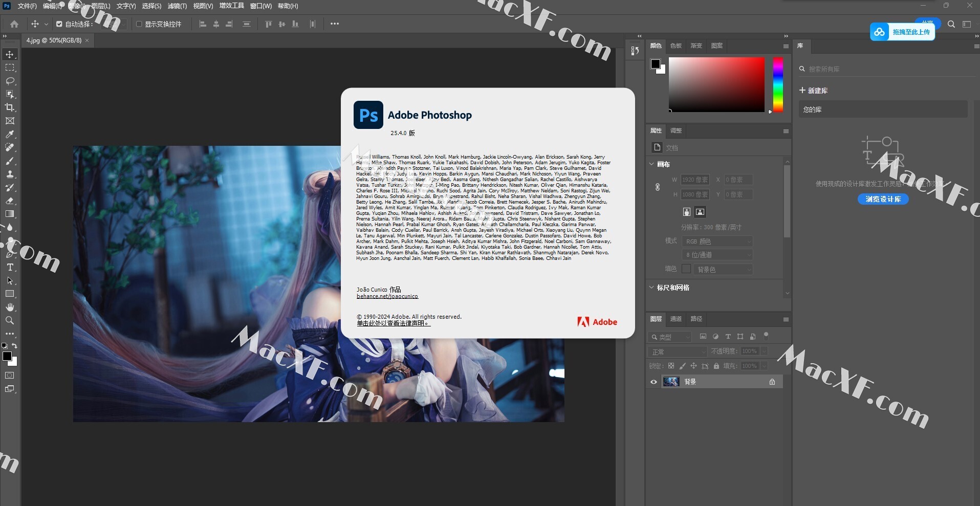Switch to the 色板 tab
Screen dimensions: 980x506
coord(676,46)
